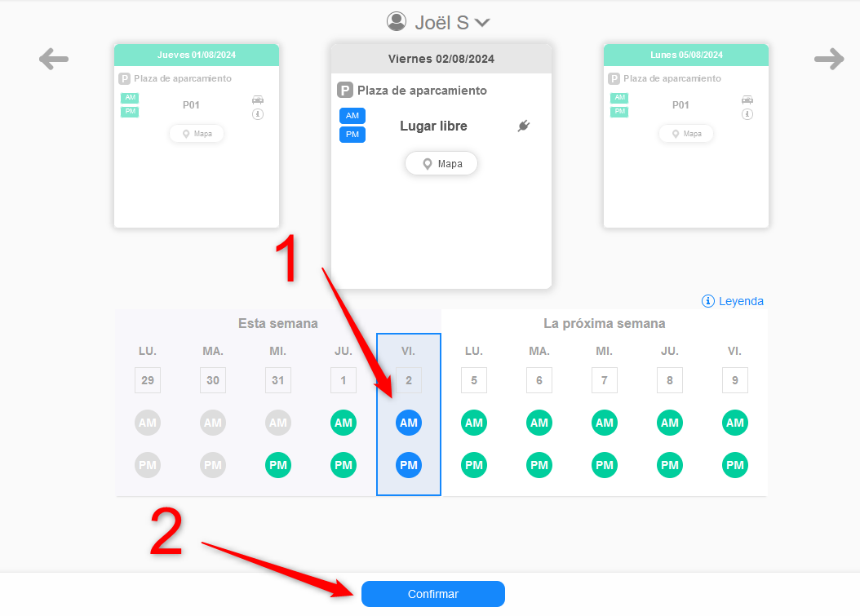860x616 pixels.
Task: Toggle the blue AM slot for Friday 2
Action: pyautogui.click(x=409, y=423)
